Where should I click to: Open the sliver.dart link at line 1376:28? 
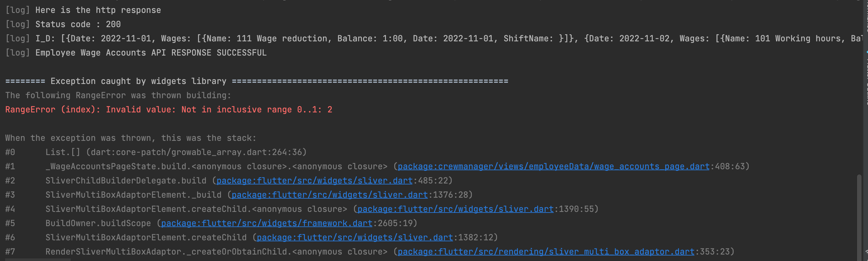[329, 195]
